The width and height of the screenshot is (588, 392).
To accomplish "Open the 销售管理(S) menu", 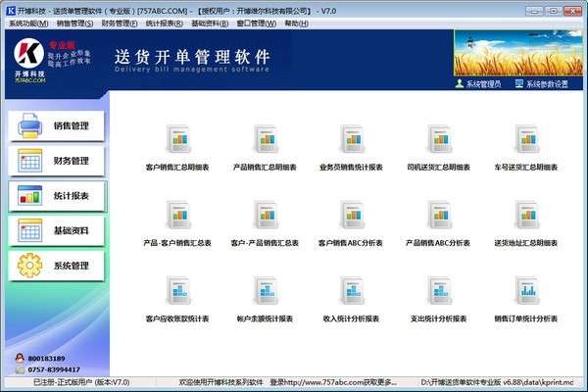I will [74, 24].
